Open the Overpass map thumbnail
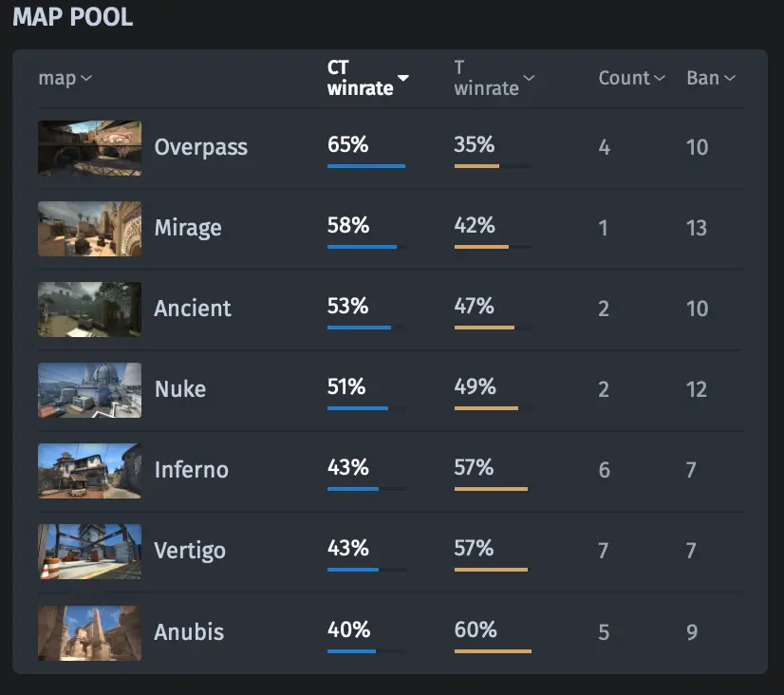The image size is (784, 695). (x=89, y=148)
